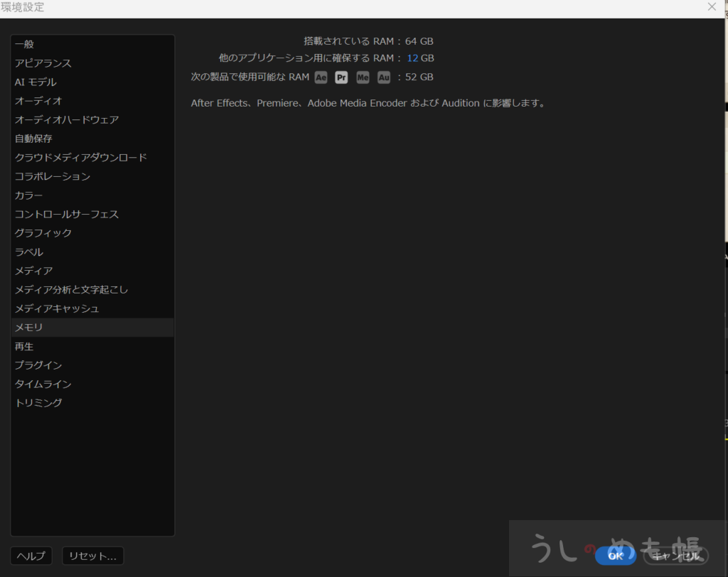Click the After Effects (Ae) icon

click(321, 77)
